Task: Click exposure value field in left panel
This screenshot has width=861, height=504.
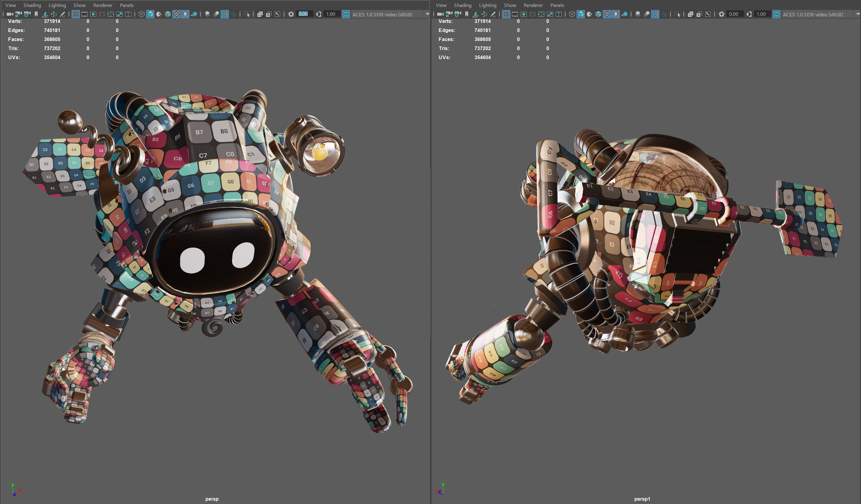Action: coord(303,14)
